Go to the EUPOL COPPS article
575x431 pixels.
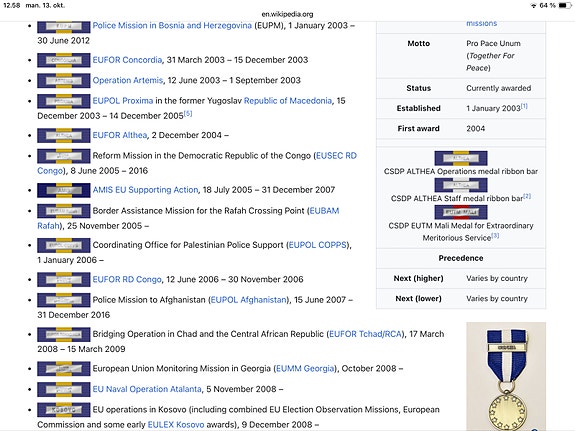click(x=318, y=245)
